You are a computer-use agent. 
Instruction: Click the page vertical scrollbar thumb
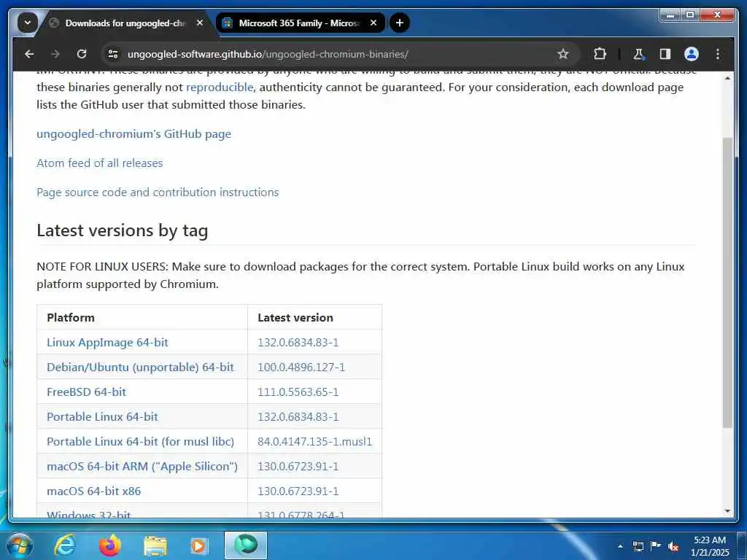click(x=727, y=282)
